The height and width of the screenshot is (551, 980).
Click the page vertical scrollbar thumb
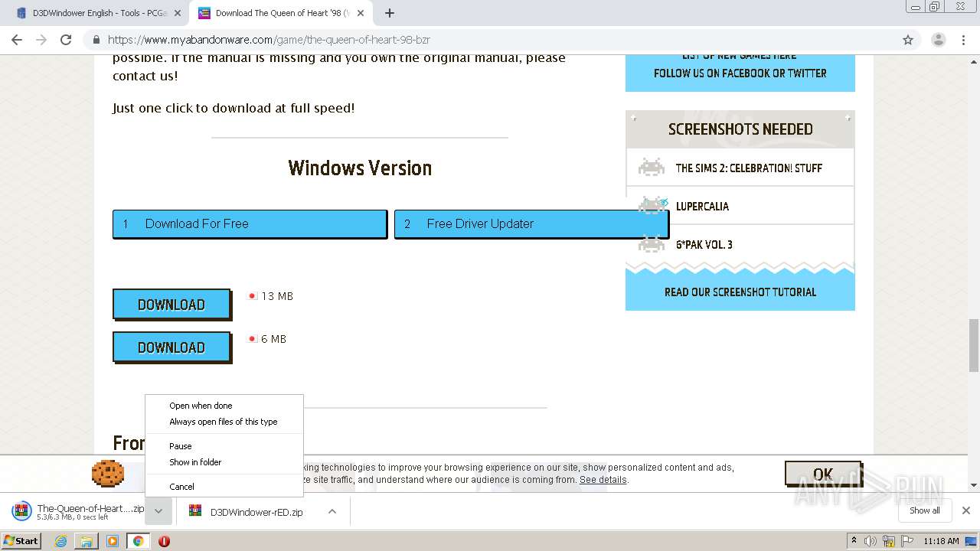click(x=974, y=344)
